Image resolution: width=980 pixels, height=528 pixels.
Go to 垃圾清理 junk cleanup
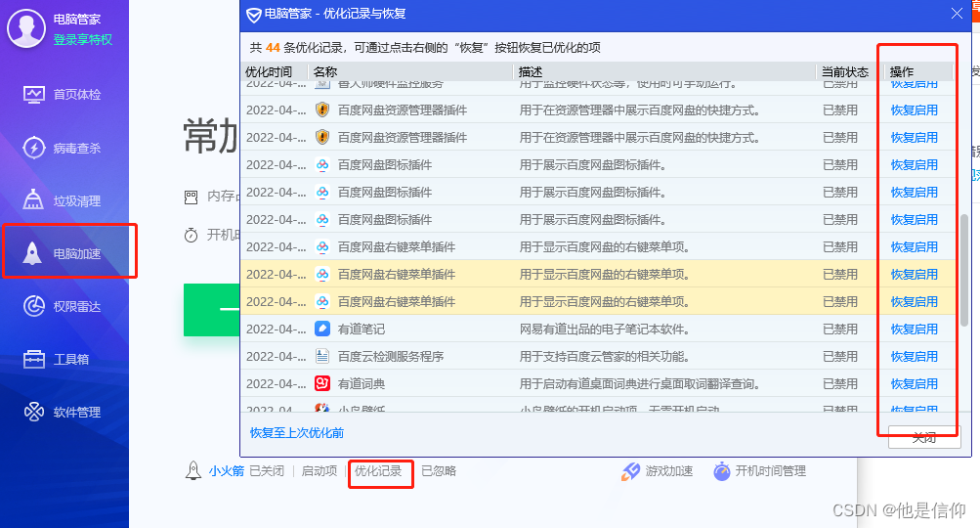(63, 200)
